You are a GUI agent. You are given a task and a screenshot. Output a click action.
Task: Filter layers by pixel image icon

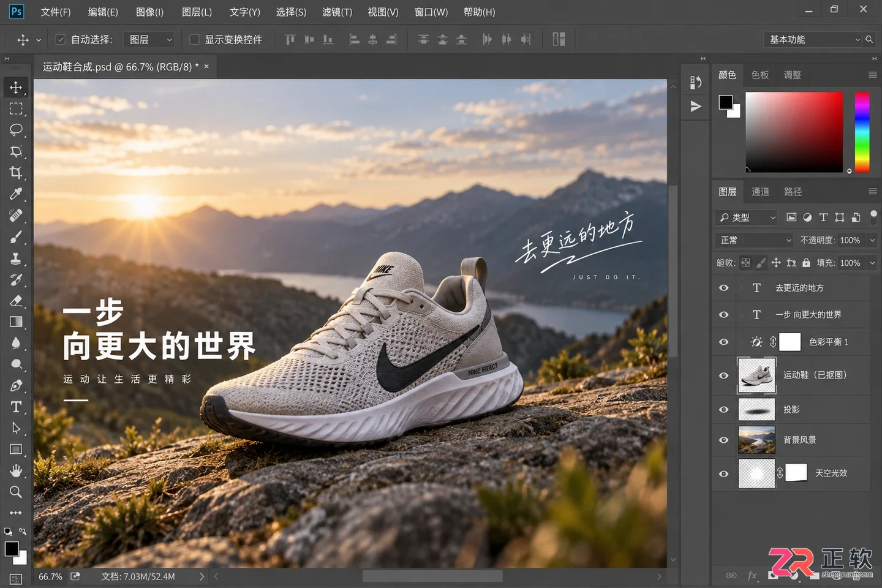coord(791,217)
